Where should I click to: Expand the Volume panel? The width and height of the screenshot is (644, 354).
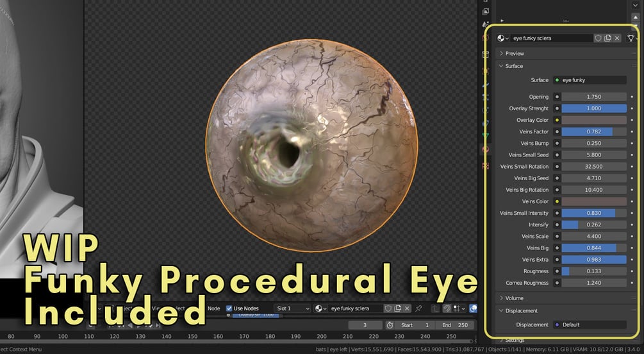point(514,298)
